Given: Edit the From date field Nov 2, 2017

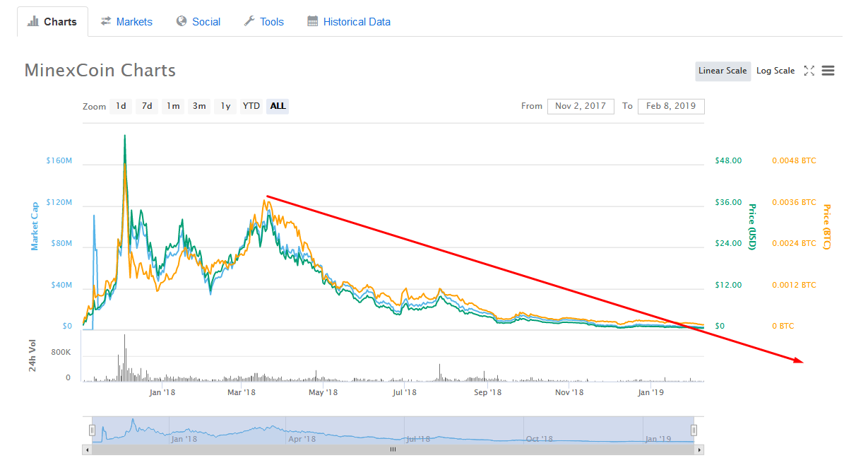Looking at the screenshot, I should click(x=581, y=106).
